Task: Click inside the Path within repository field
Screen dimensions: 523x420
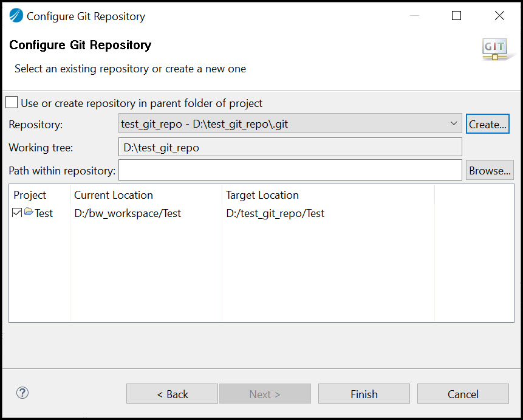Action: [290, 170]
